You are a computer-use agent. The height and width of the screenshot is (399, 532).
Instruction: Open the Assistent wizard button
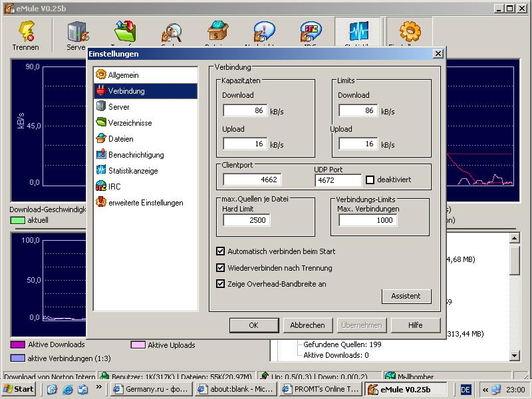tap(406, 296)
